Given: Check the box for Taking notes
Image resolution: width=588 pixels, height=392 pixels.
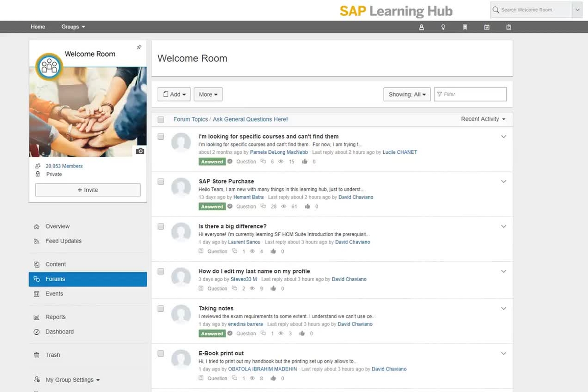Looking at the screenshot, I should [161, 308].
